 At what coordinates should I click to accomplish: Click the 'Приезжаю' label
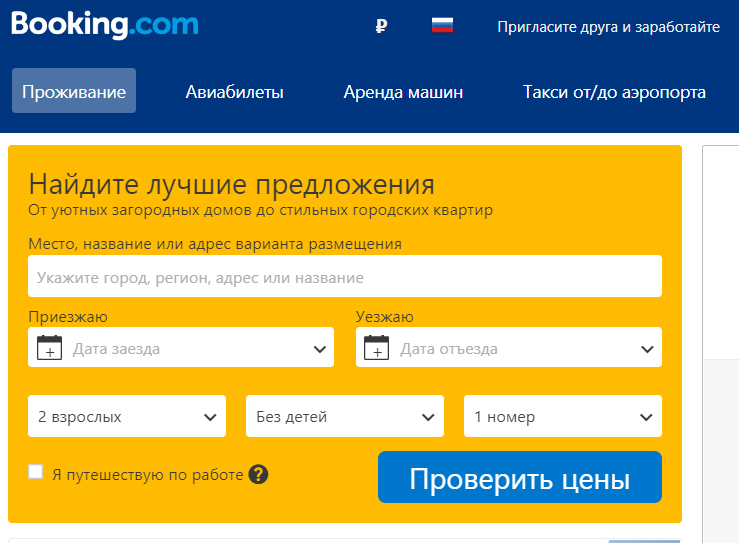(x=68, y=317)
